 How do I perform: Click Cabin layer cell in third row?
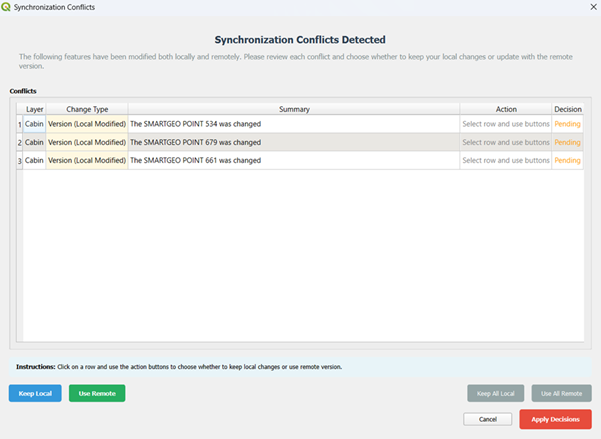click(x=34, y=160)
